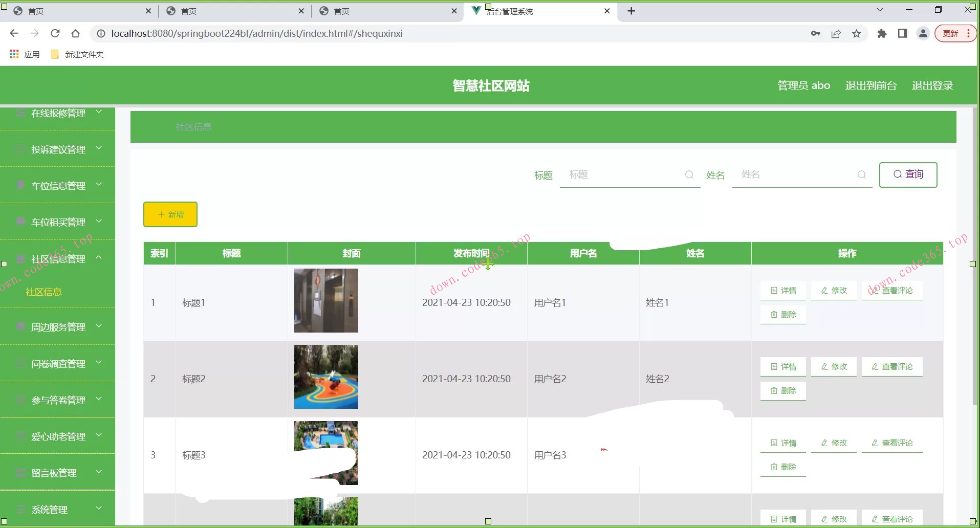The image size is (980, 528).
Task: Expand the 车位租买管理 chevron
Action: click(x=99, y=221)
